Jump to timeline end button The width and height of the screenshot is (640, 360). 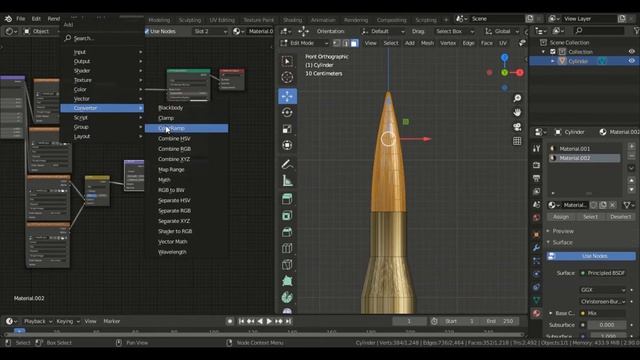(288, 321)
